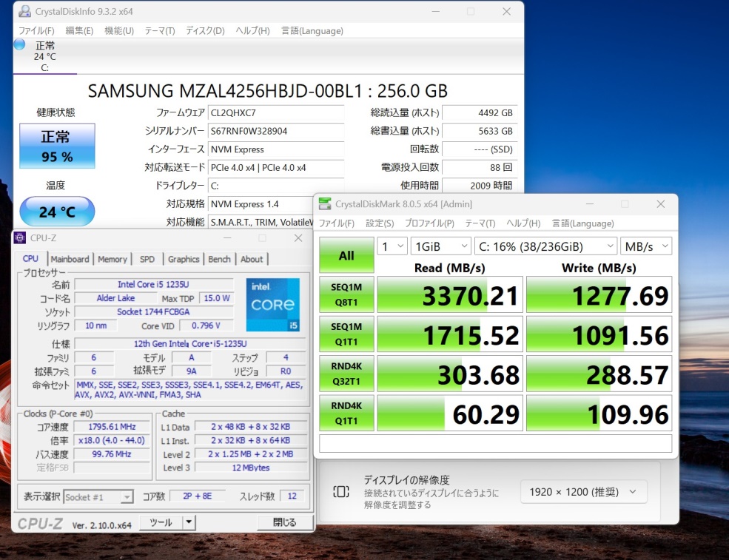Click the 24 °C temperature button
The image size is (729, 560).
tap(57, 212)
